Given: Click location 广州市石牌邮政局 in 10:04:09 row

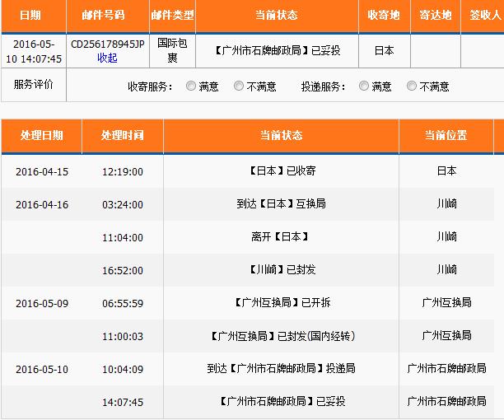Looking at the screenshot, I should click(446, 368).
